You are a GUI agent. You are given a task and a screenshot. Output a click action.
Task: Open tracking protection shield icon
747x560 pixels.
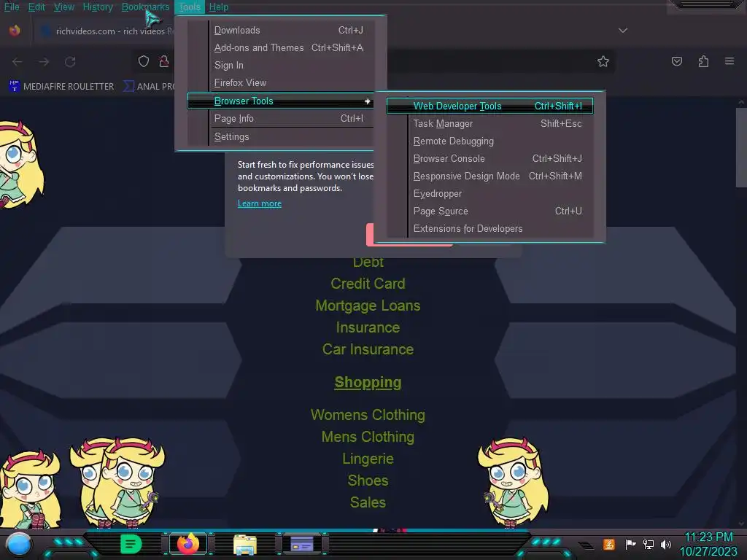coord(144,61)
